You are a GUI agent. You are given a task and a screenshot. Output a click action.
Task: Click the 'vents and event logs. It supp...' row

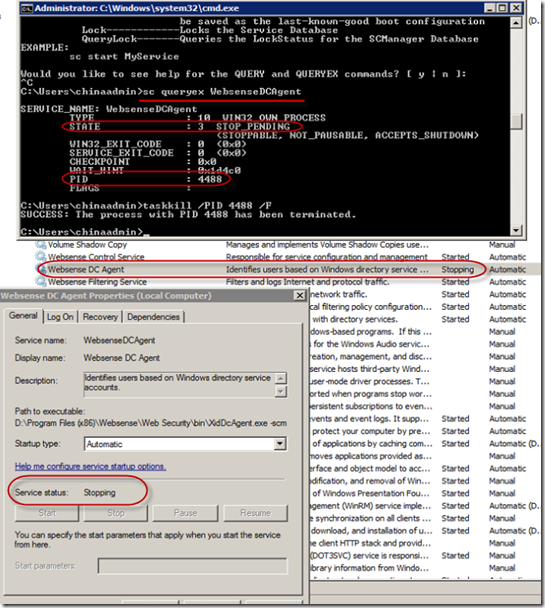[424, 419]
